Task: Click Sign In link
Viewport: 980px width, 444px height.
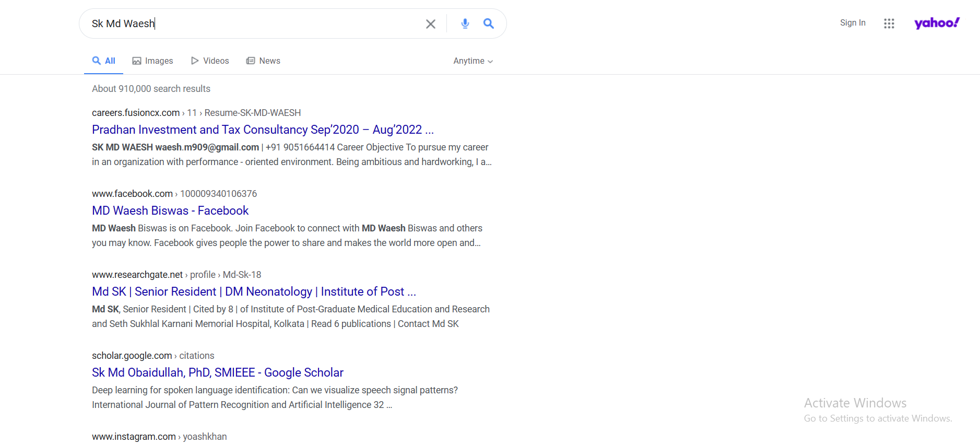Action: pos(853,23)
